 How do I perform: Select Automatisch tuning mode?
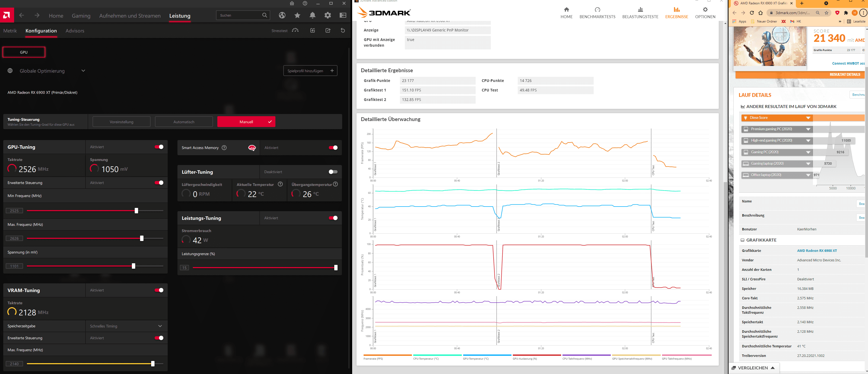[184, 122]
